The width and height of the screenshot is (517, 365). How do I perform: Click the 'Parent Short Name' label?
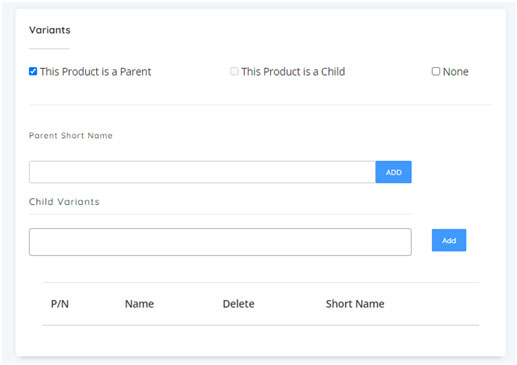(71, 135)
